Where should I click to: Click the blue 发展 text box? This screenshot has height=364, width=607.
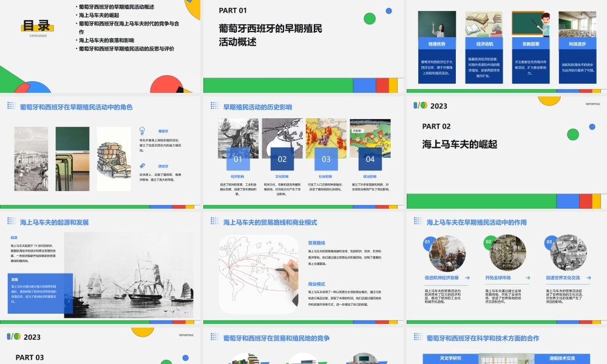[x=40, y=293]
